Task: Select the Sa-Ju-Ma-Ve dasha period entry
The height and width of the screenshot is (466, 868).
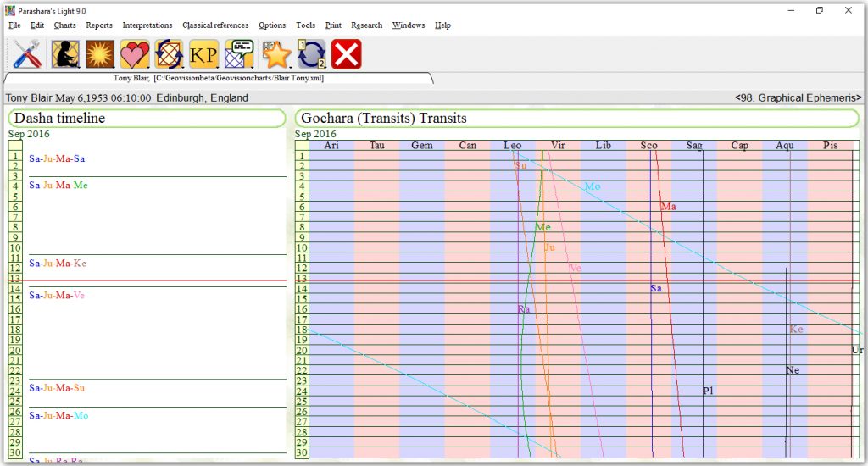Action: tap(57, 295)
